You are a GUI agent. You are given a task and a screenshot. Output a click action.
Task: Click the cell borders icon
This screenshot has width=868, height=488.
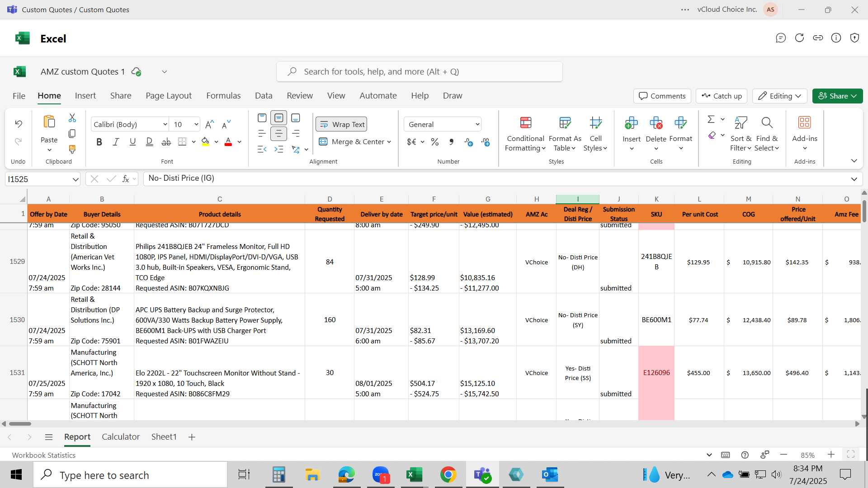coord(182,142)
